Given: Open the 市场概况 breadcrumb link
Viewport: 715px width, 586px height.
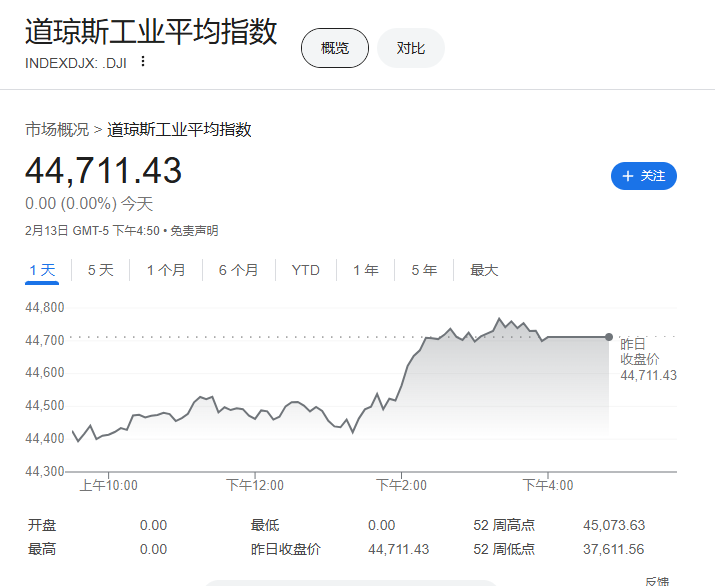Looking at the screenshot, I should pyautogui.click(x=57, y=130).
